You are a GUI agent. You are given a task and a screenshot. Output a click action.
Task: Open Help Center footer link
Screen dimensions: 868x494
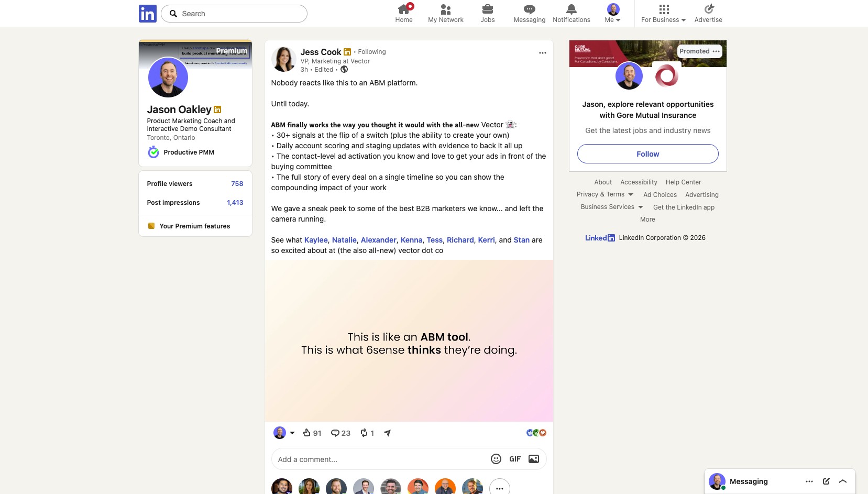[683, 182]
